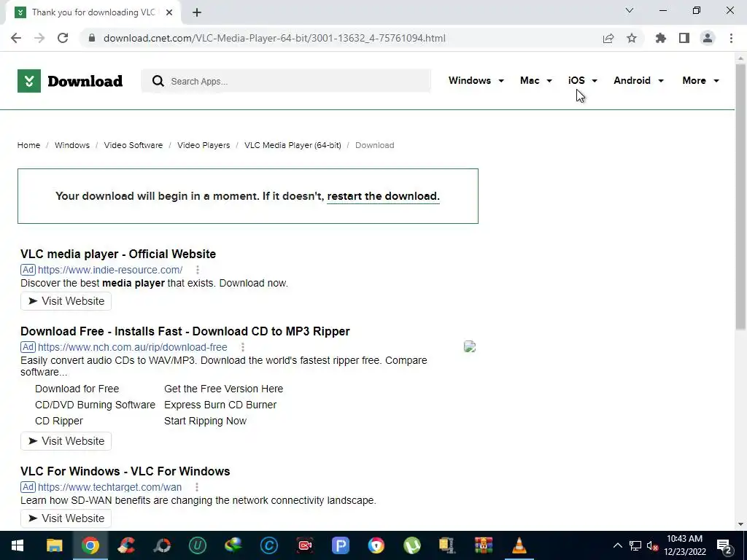This screenshot has width=747, height=560.
Task: Click the muted speaker volume icon
Action: pos(652,545)
